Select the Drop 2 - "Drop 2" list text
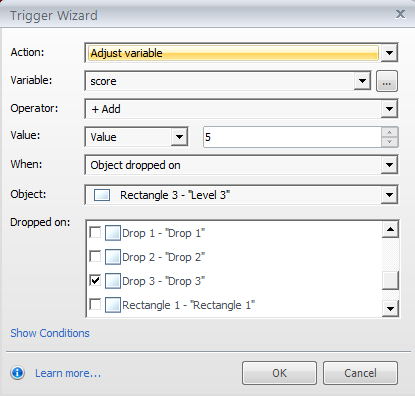The height and width of the screenshot is (396, 415). click(164, 257)
